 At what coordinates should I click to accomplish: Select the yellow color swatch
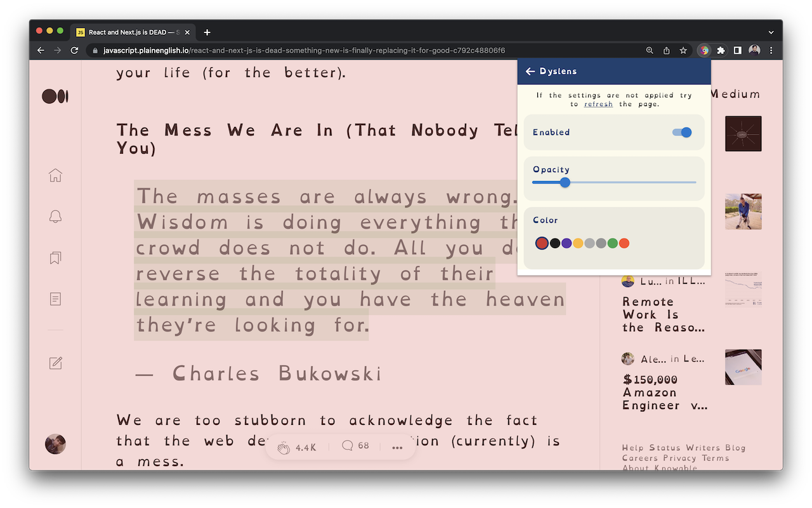click(x=578, y=243)
